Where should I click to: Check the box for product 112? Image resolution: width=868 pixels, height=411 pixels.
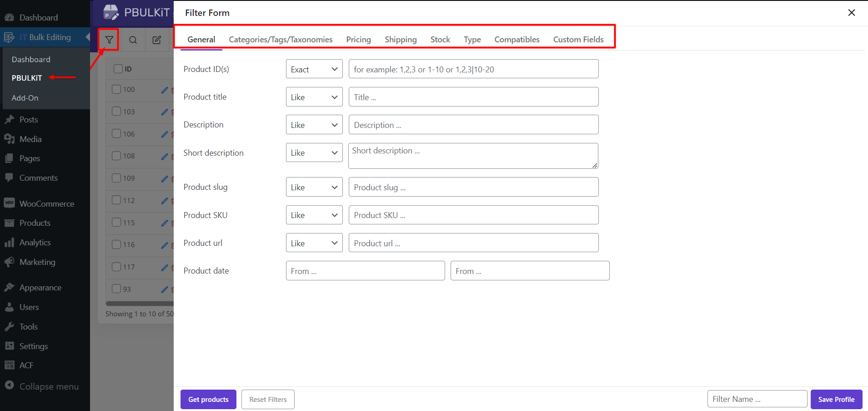point(116,200)
